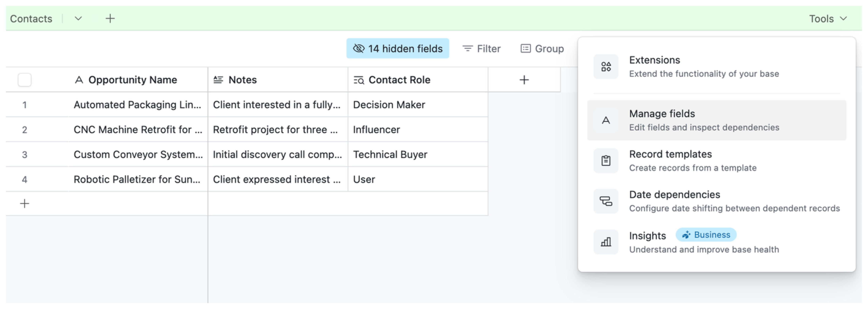Image resolution: width=868 pixels, height=309 pixels.
Task: Click the Date dependencies icon
Action: [605, 201]
